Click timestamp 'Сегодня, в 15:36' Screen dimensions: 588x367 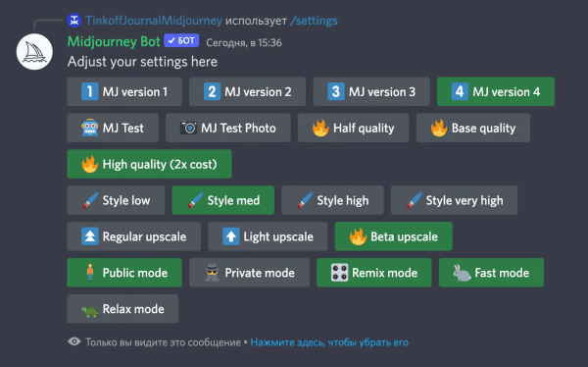click(x=244, y=42)
